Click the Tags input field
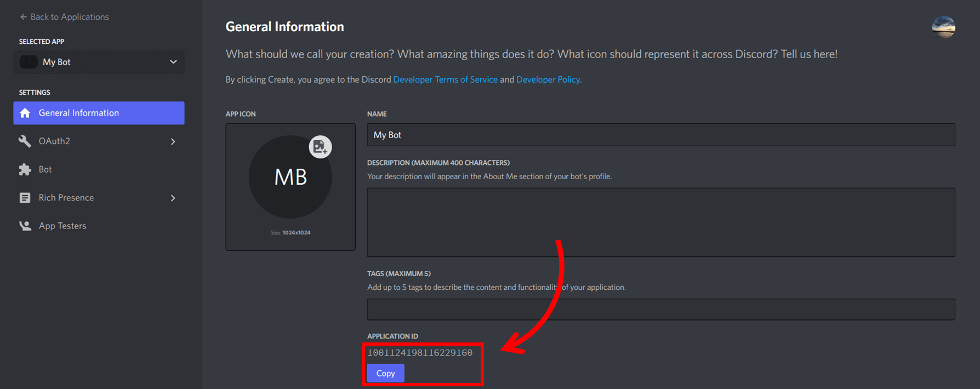The image size is (980, 389). pyautogui.click(x=660, y=310)
